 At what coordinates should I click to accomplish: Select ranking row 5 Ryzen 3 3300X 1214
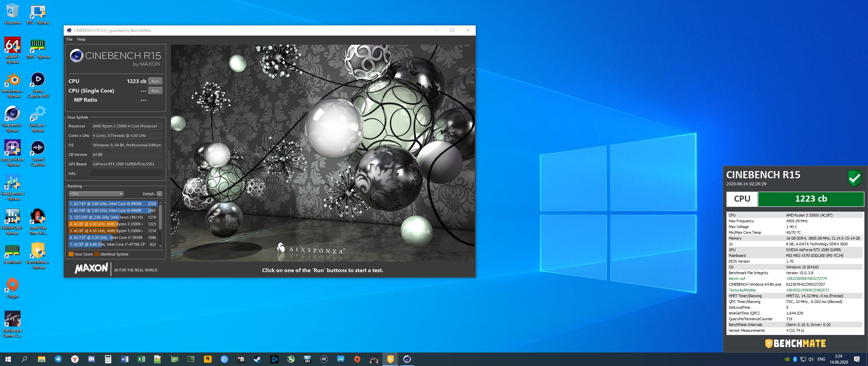[113, 231]
